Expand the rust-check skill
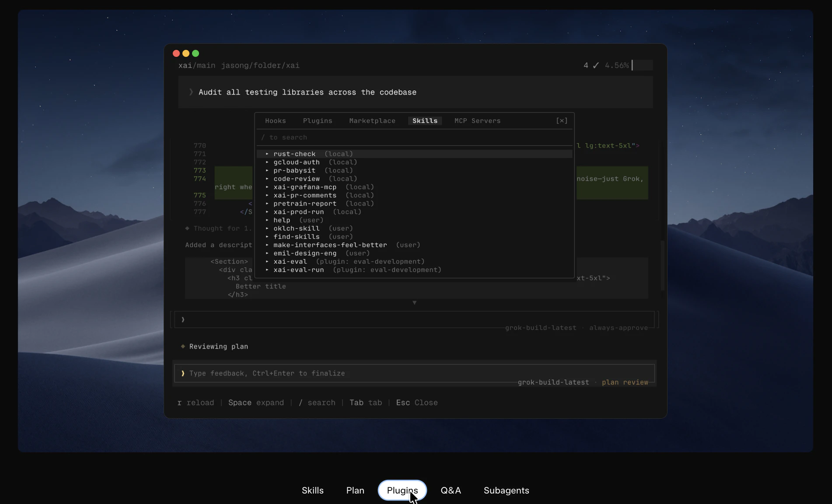 click(414, 154)
